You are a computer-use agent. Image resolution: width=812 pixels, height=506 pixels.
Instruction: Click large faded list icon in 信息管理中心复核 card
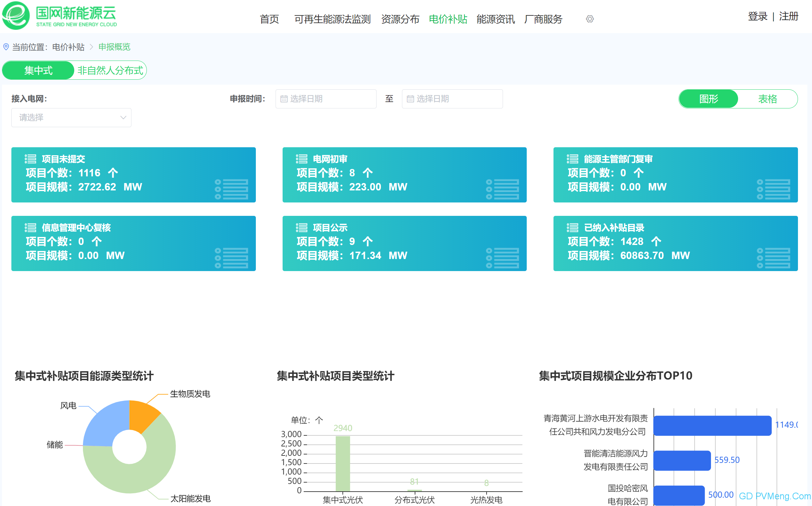coord(231,258)
